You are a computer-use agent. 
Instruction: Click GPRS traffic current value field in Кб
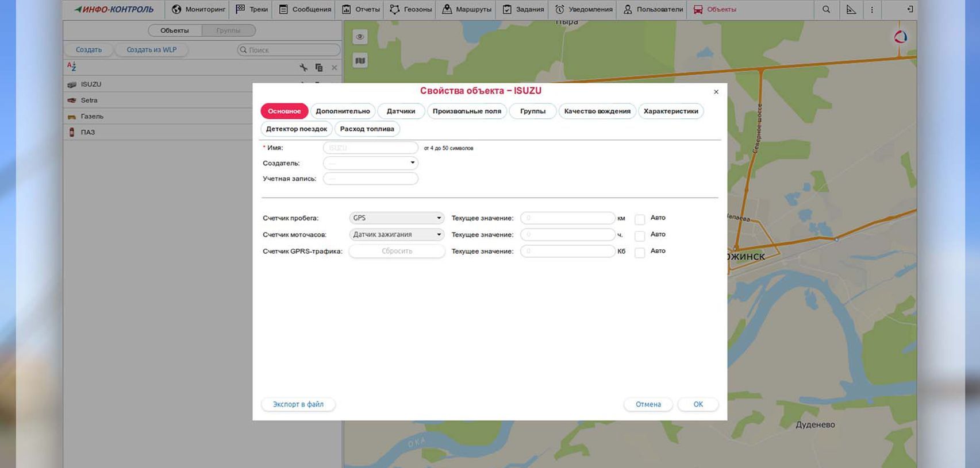568,251
